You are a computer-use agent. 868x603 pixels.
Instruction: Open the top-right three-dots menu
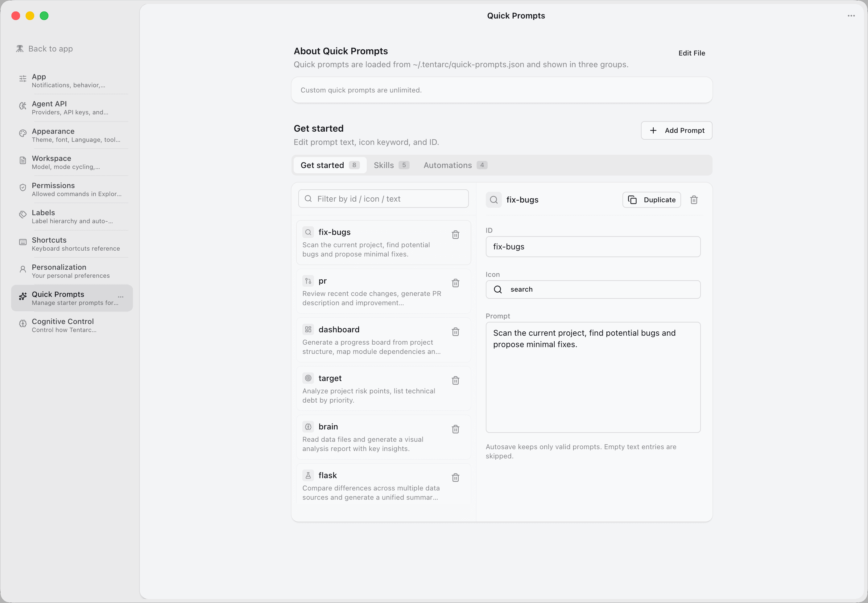tap(851, 16)
